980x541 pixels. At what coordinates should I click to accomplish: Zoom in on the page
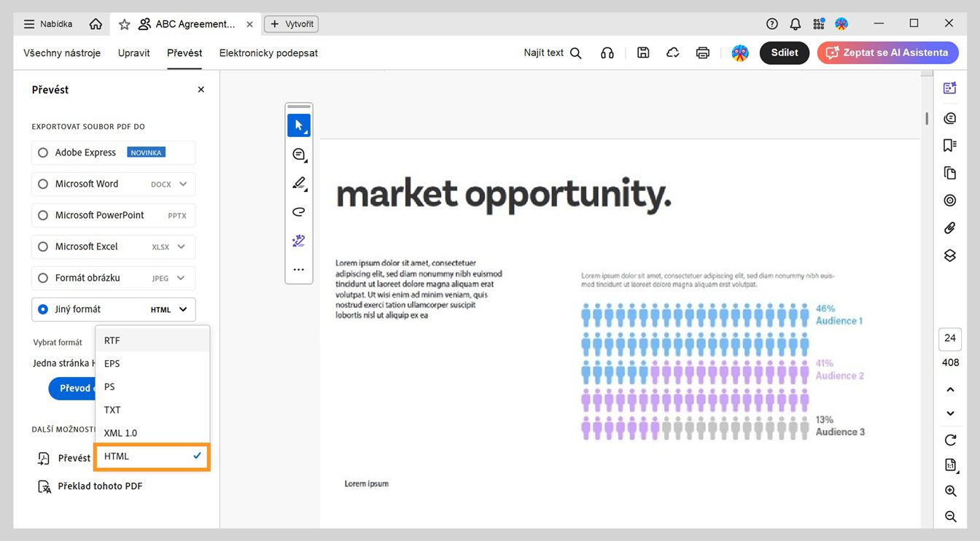(x=949, y=491)
